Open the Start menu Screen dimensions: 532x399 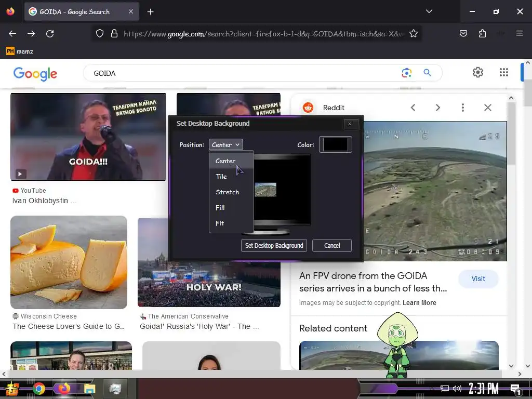coord(12,389)
